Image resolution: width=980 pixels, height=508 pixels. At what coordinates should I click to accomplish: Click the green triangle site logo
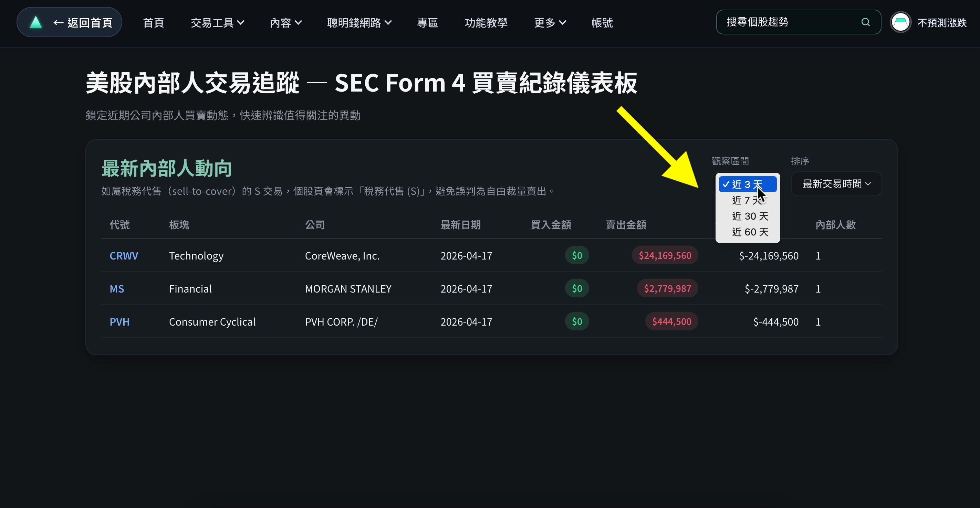point(36,22)
